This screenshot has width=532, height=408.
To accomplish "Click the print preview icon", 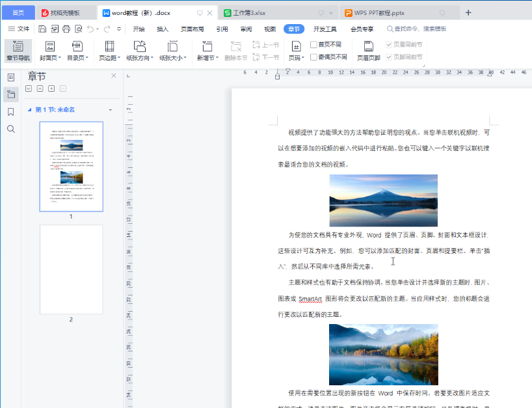I will click(79, 29).
